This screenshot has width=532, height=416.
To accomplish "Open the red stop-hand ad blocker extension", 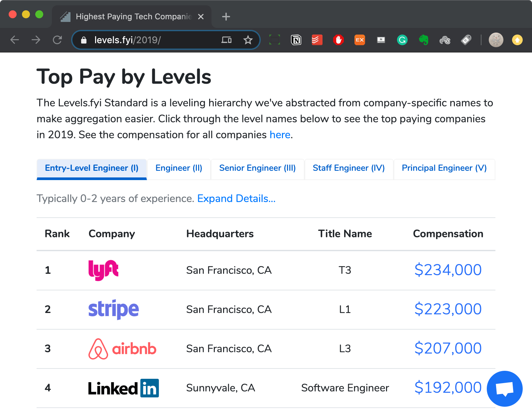I will (x=338, y=40).
